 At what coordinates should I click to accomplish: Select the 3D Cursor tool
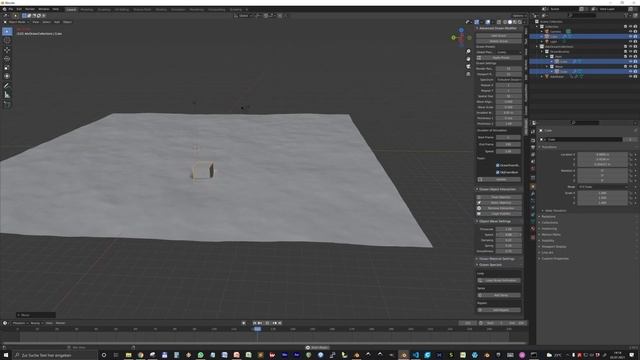coord(7,40)
